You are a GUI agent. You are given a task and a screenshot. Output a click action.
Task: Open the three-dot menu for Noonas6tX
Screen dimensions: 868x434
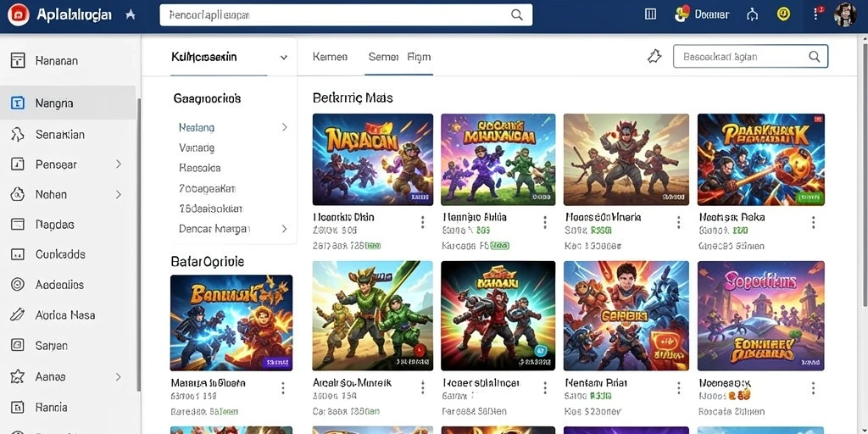tap(813, 387)
